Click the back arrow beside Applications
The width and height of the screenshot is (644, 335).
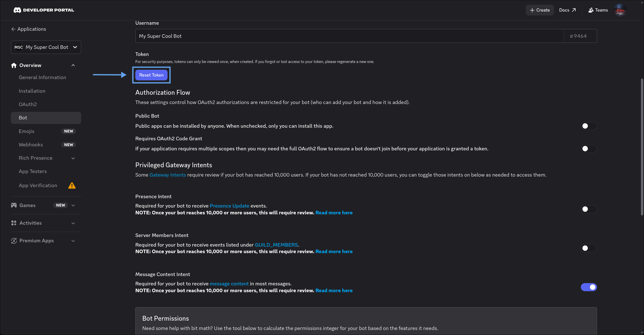13,29
